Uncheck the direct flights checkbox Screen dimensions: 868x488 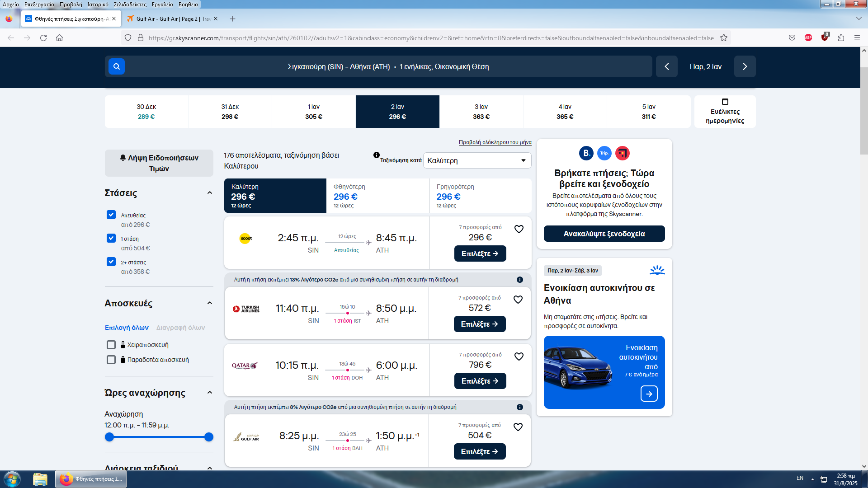click(111, 215)
